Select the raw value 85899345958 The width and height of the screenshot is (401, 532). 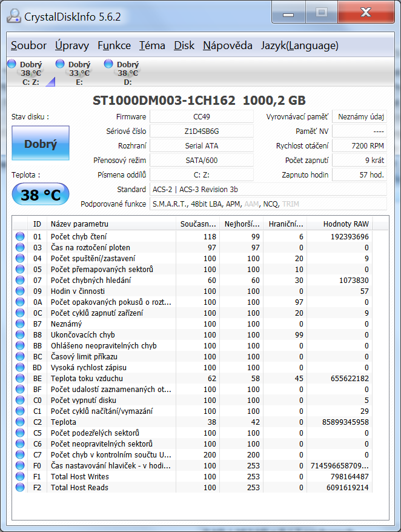coord(345,422)
